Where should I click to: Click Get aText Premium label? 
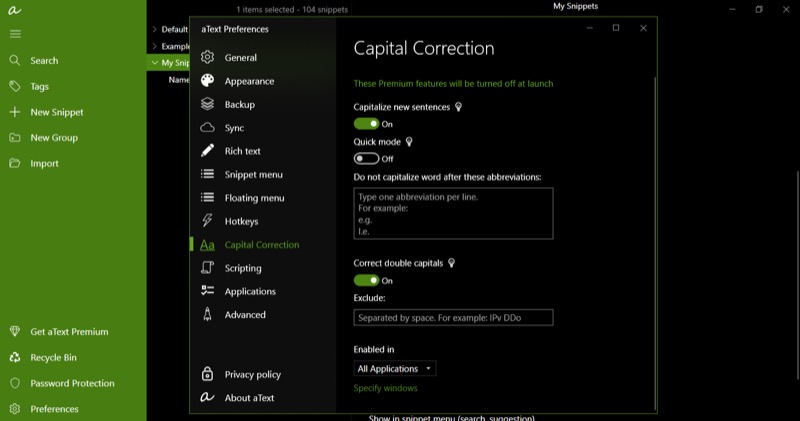coord(69,332)
